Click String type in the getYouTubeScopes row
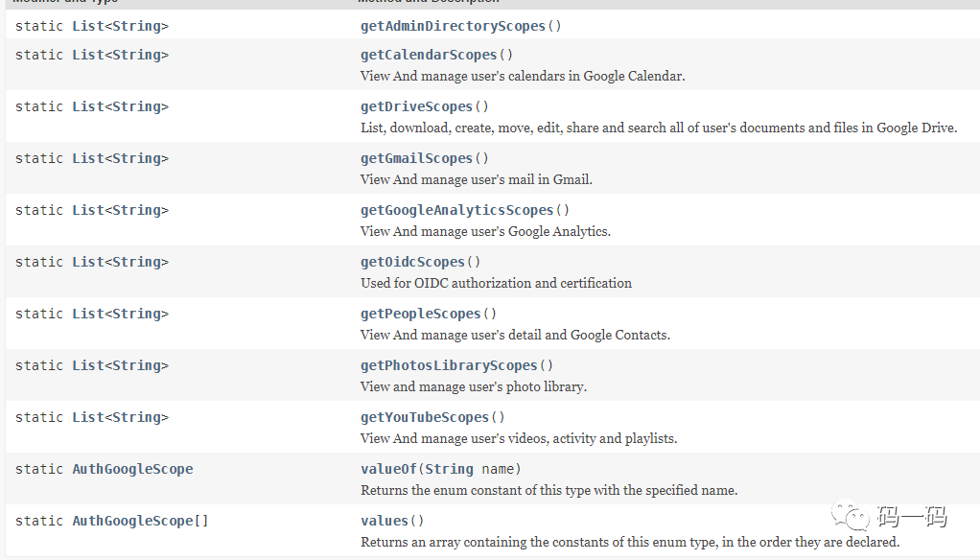The height and width of the screenshot is (560, 980). [x=136, y=417]
